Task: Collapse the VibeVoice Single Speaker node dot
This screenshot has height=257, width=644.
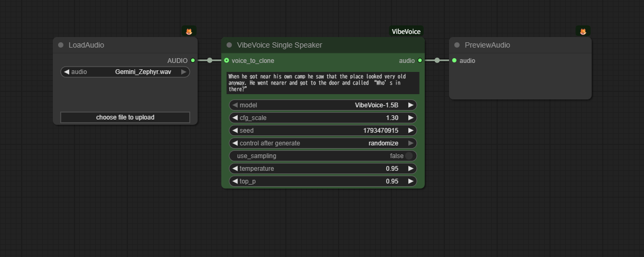Action: click(229, 45)
